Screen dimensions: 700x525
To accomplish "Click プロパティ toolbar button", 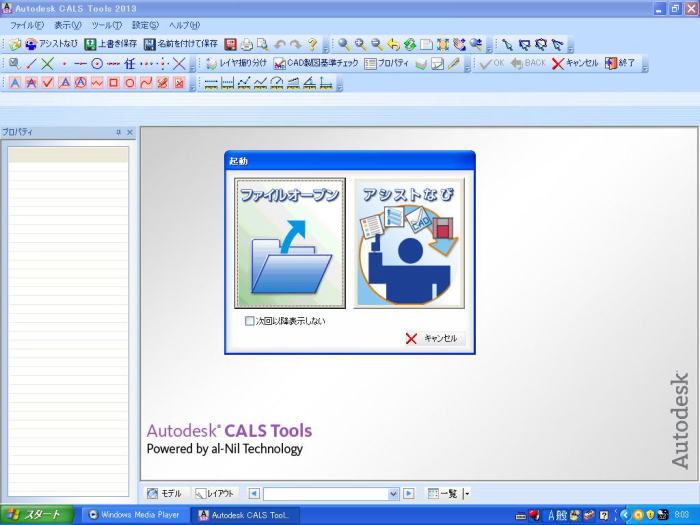I will click(x=387, y=64).
